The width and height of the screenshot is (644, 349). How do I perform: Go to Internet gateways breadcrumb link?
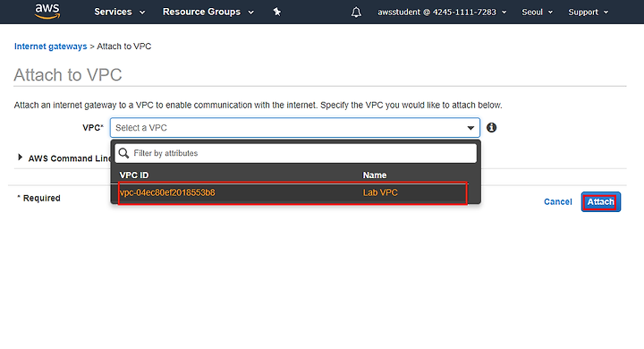(x=50, y=47)
